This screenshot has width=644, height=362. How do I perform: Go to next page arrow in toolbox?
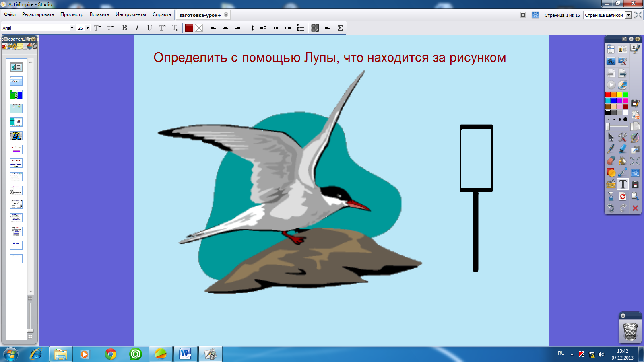[623, 73]
